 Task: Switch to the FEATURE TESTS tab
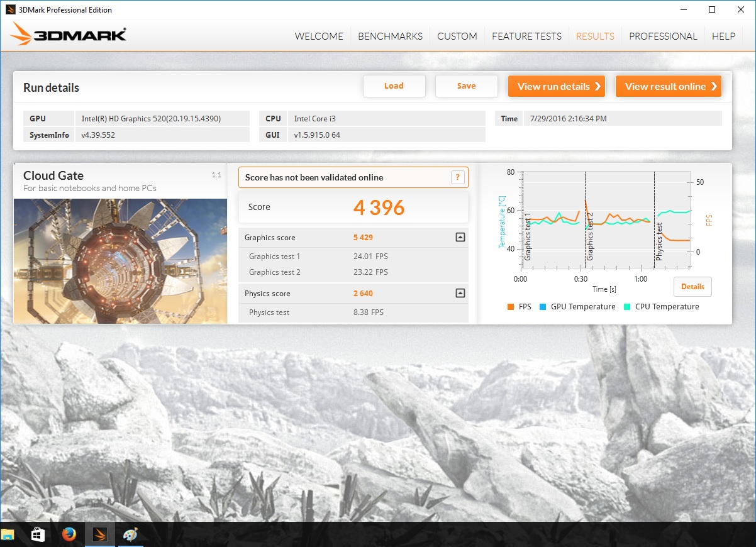pos(526,36)
